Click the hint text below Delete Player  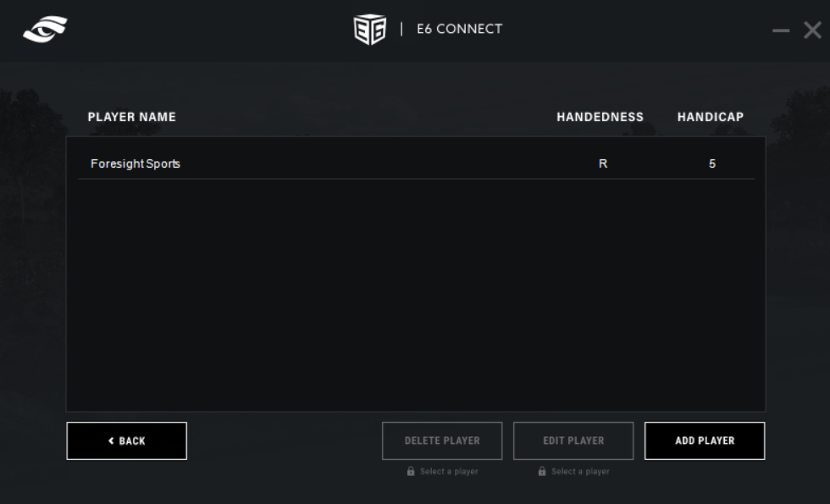pos(449,472)
